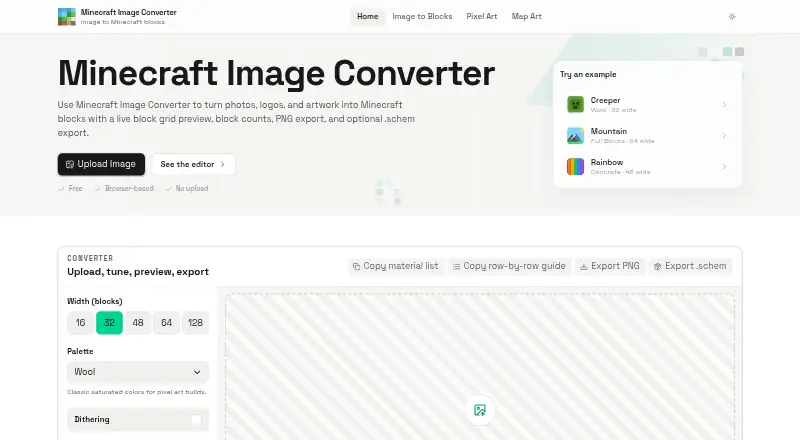
Task: Navigate to Pixel Art page
Action: pos(482,16)
